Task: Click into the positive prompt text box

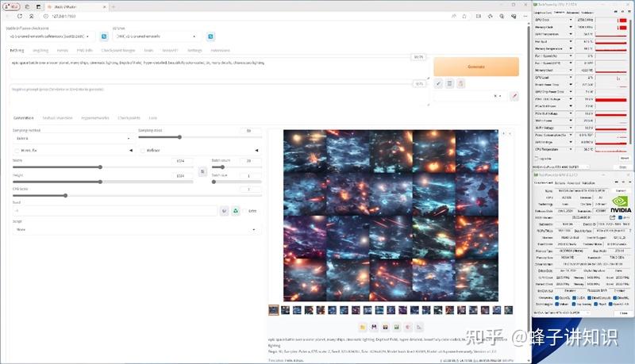Action: 217,68
